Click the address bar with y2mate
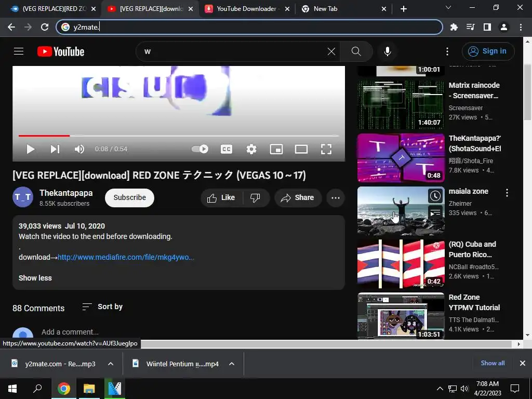532x399 pixels. pos(249,27)
